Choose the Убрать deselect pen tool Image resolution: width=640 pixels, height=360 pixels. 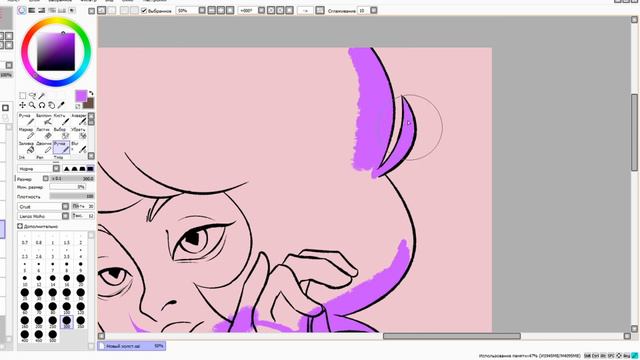click(78, 133)
